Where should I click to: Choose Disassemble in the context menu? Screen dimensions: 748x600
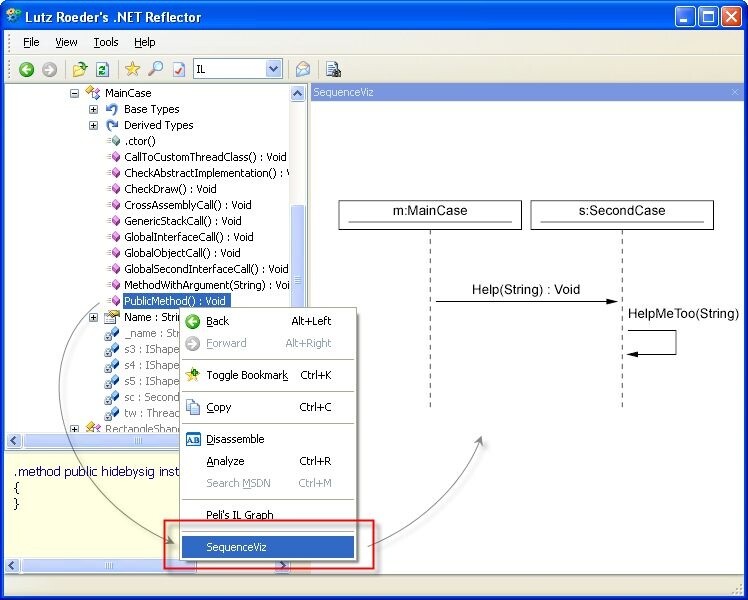(x=268, y=439)
